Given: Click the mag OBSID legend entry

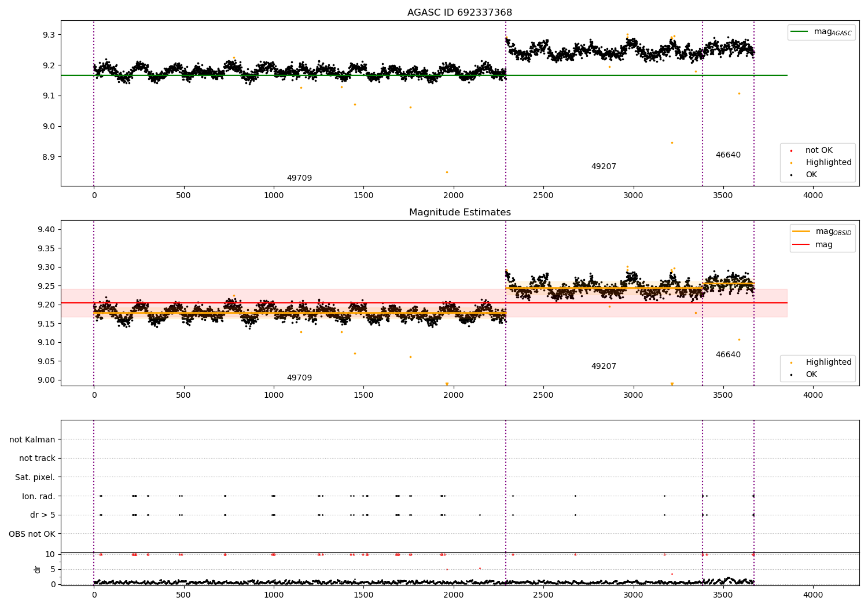Looking at the screenshot, I should pos(822,232).
